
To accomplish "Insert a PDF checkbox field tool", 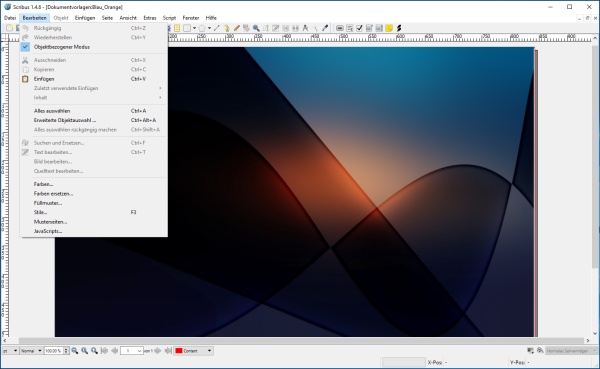I will pyautogui.click(x=359, y=28).
